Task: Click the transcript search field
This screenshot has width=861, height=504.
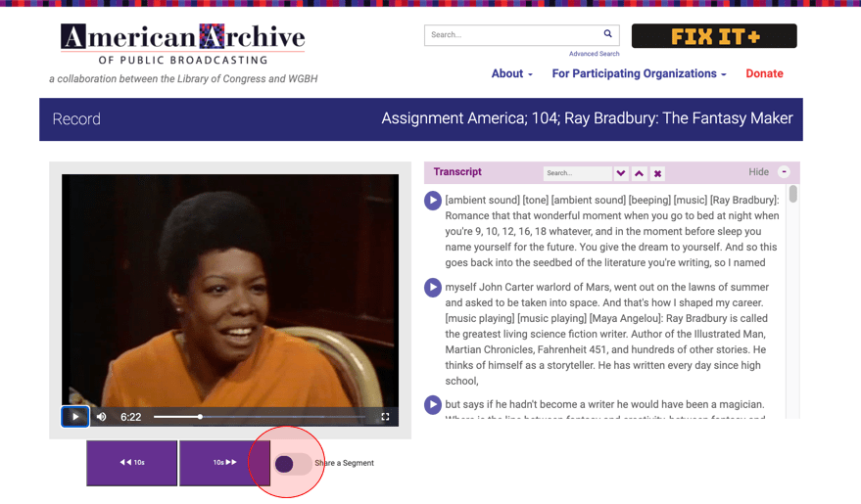Action: click(576, 173)
